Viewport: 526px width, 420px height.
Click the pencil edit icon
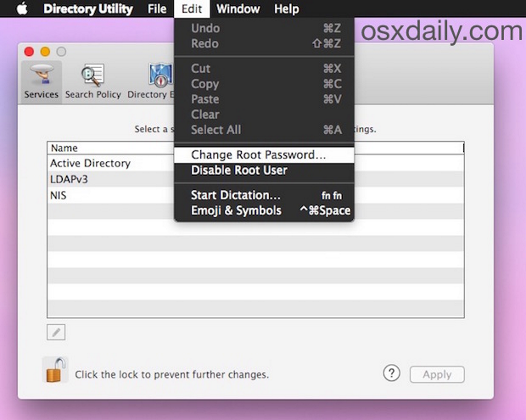point(56,332)
